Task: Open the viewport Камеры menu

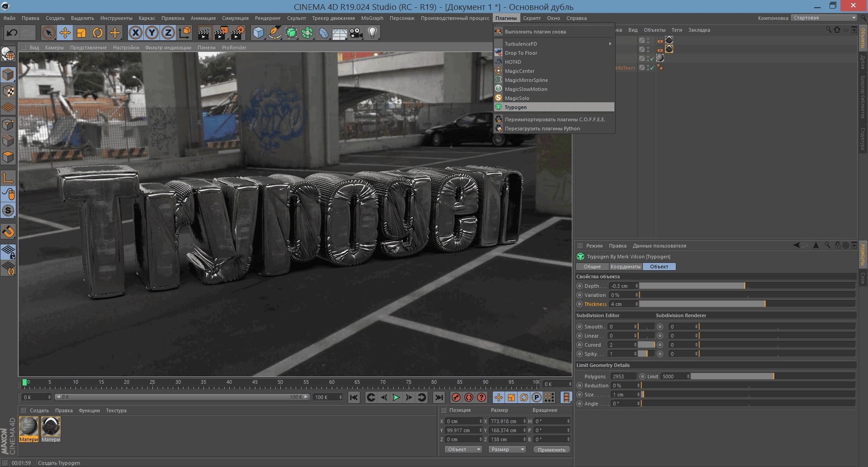Action: [x=54, y=48]
